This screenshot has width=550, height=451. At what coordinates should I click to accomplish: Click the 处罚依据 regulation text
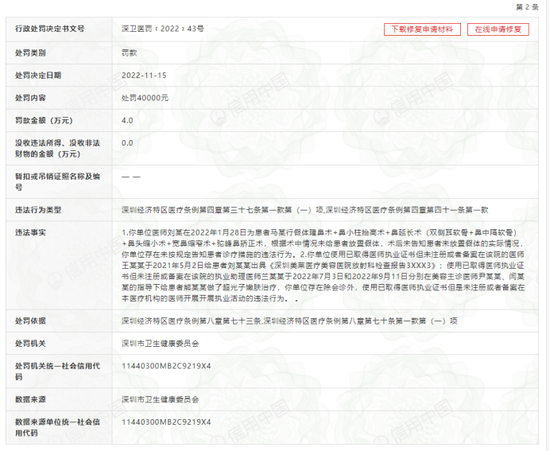(x=289, y=321)
